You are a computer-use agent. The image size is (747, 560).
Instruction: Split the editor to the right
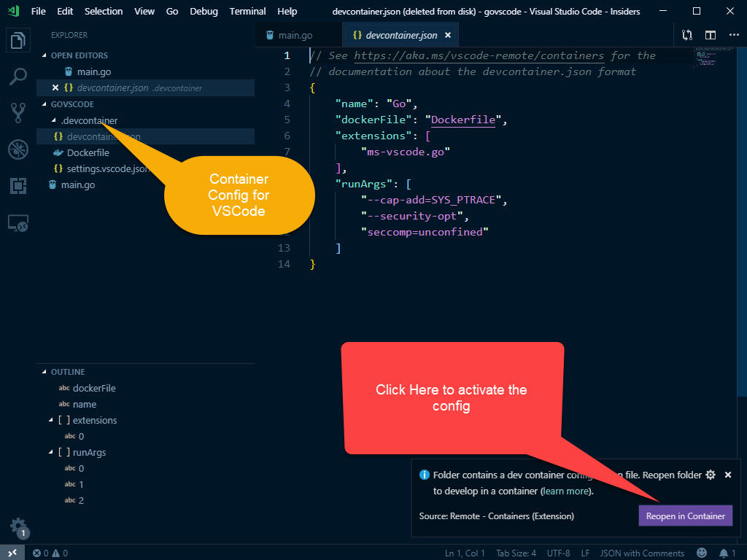coord(710,35)
